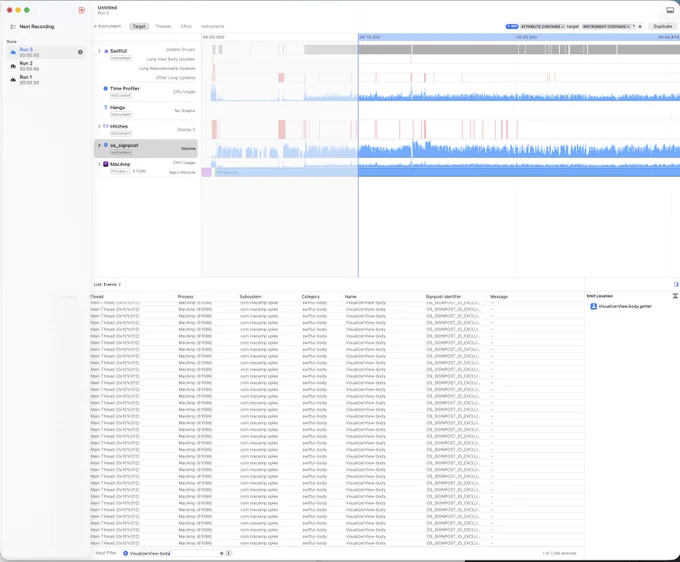Viewport: 680px width, 562px height.
Task: Click the blue ANY filter token
Action: pyautogui.click(x=512, y=26)
